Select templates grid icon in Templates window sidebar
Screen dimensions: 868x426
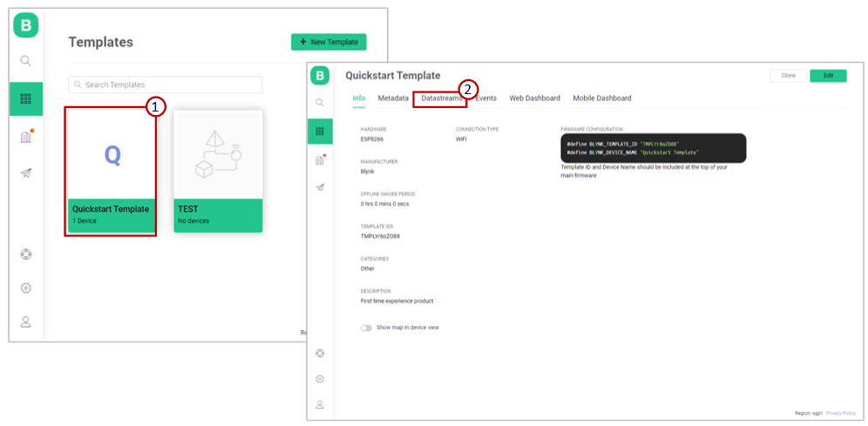coord(25,99)
